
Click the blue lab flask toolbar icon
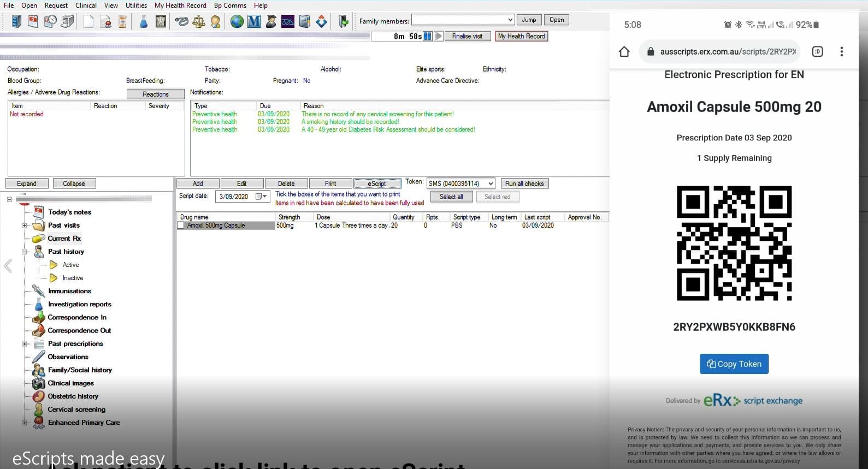[144, 21]
